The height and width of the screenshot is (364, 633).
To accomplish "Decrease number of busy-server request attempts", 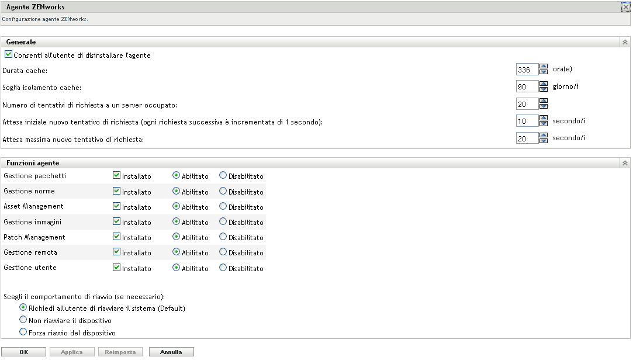I will pos(544,106).
